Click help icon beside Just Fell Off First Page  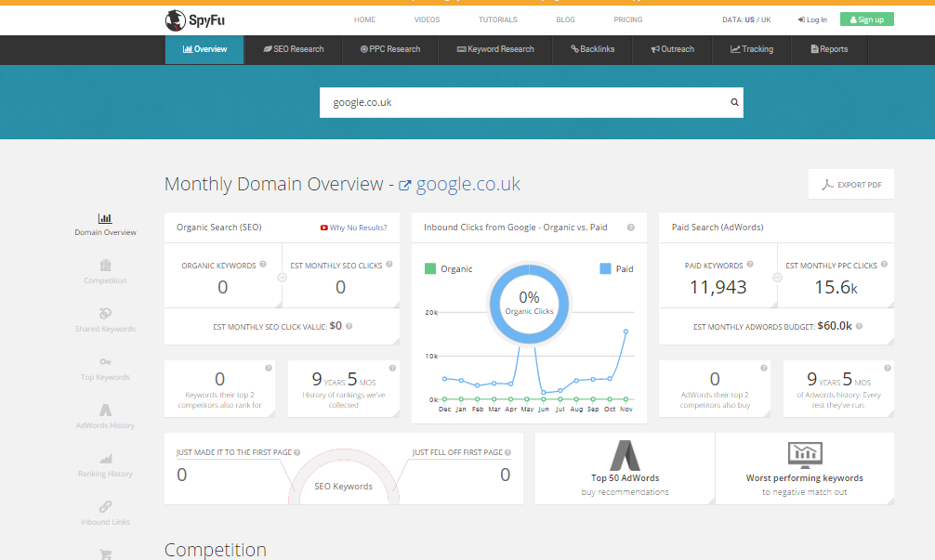(508, 453)
